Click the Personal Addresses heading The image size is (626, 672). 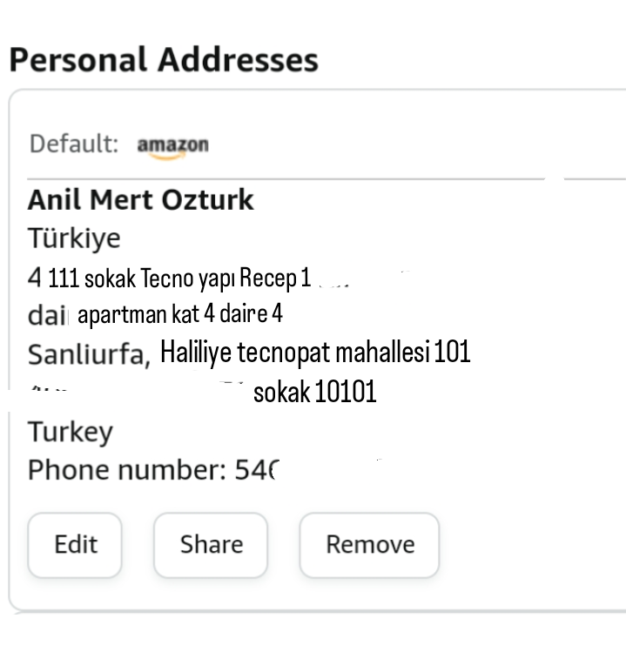164,60
